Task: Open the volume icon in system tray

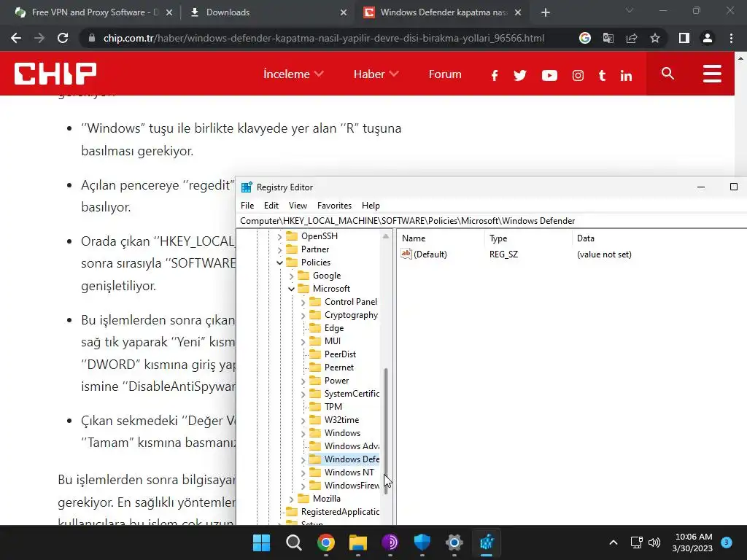Action: click(x=654, y=542)
